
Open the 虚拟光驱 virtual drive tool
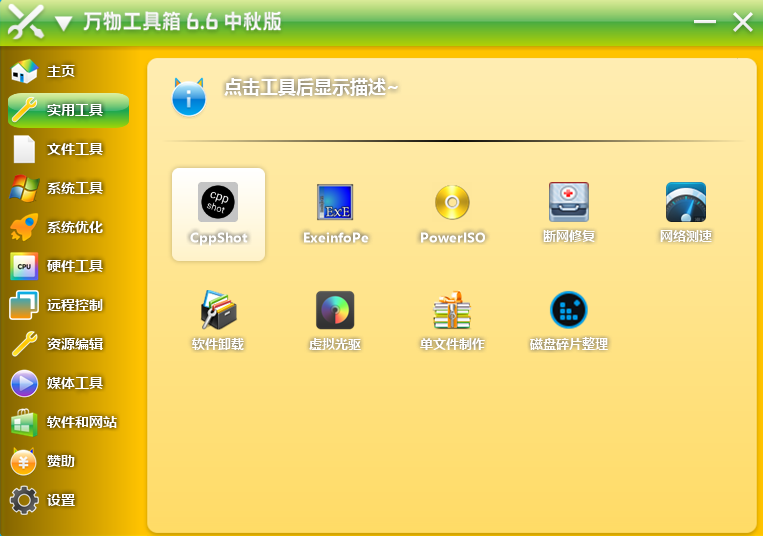(x=335, y=322)
